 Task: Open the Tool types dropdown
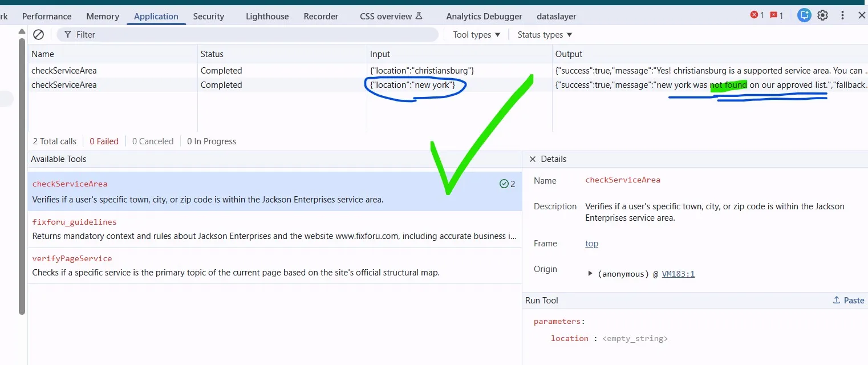pos(477,35)
